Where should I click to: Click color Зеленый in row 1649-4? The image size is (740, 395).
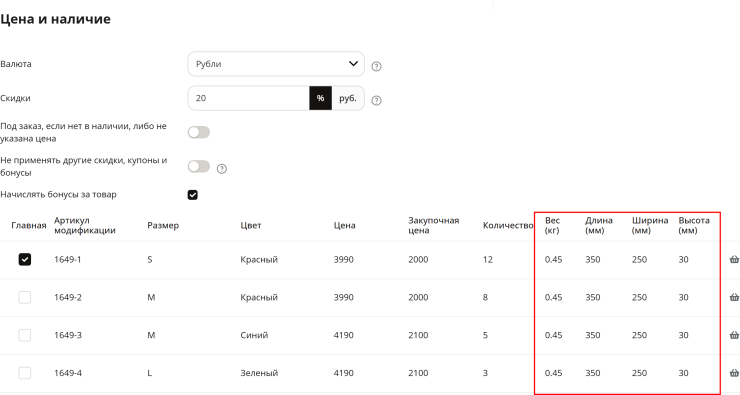[x=259, y=373]
